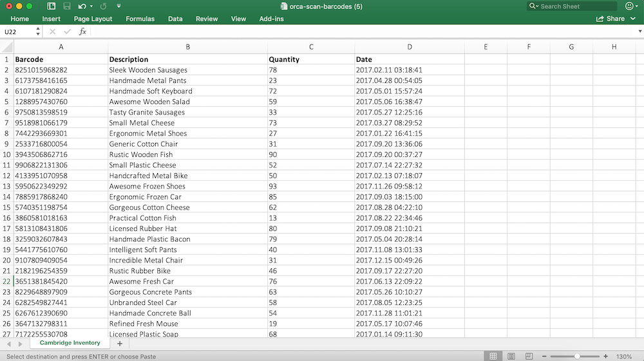This screenshot has width=644, height=361.
Task: Open the smiley feedback icon
Action: pos(629,6)
